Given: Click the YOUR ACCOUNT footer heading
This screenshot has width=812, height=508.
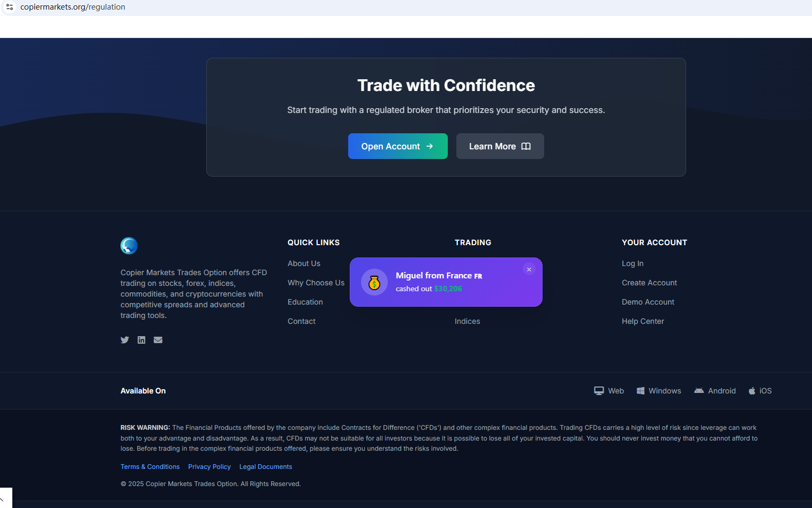Looking at the screenshot, I should click(x=655, y=242).
